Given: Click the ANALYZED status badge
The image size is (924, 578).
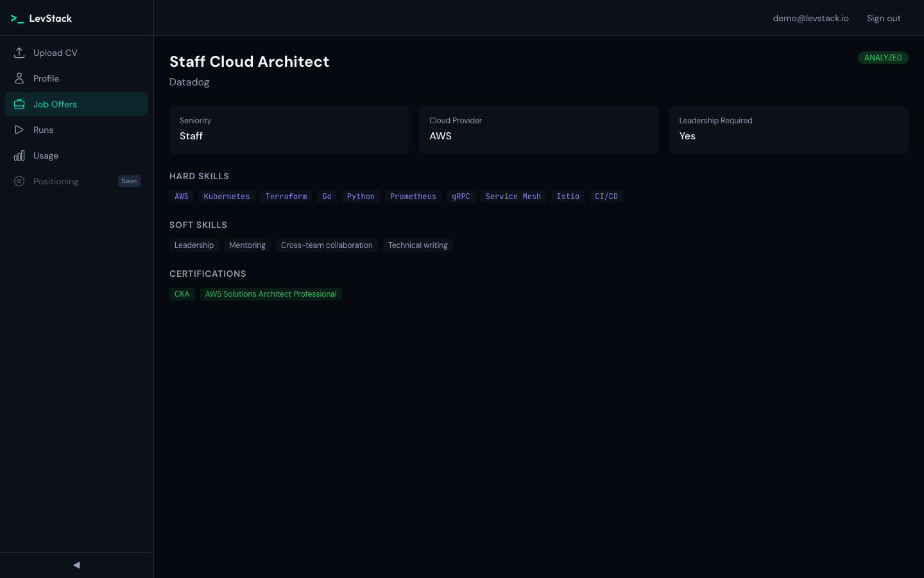Looking at the screenshot, I should (x=883, y=58).
